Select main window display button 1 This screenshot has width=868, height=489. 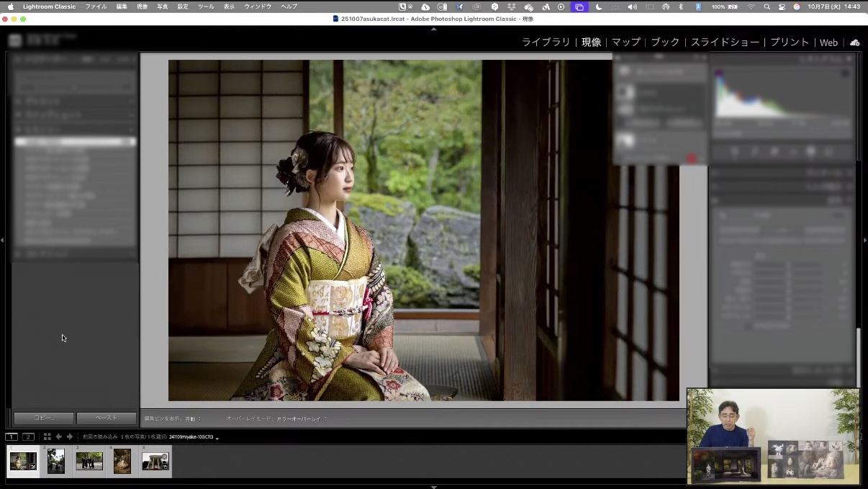pyautogui.click(x=12, y=436)
